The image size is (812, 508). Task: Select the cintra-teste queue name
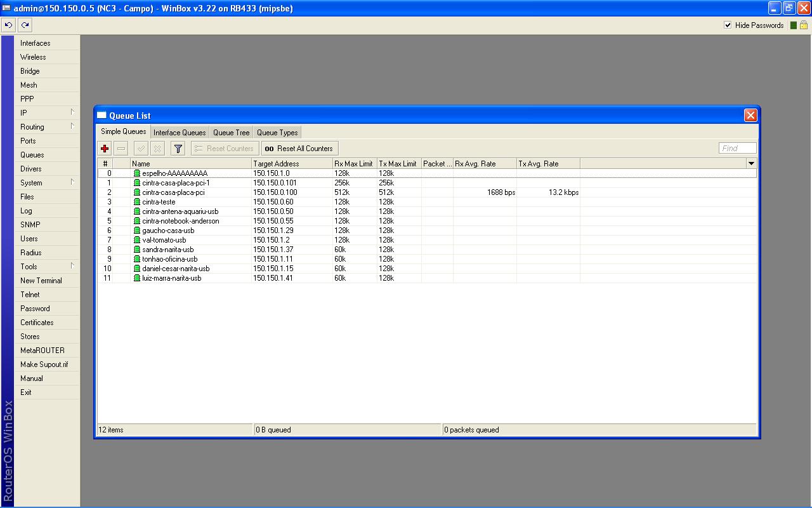159,202
